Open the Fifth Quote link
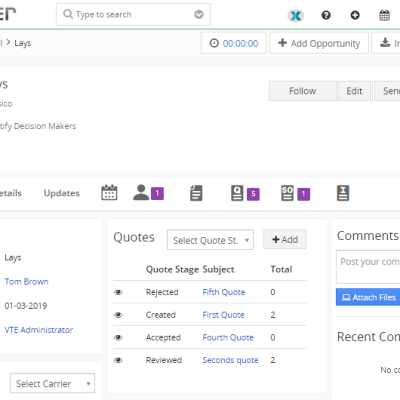Viewport: 400px width, 400px height. tap(224, 292)
